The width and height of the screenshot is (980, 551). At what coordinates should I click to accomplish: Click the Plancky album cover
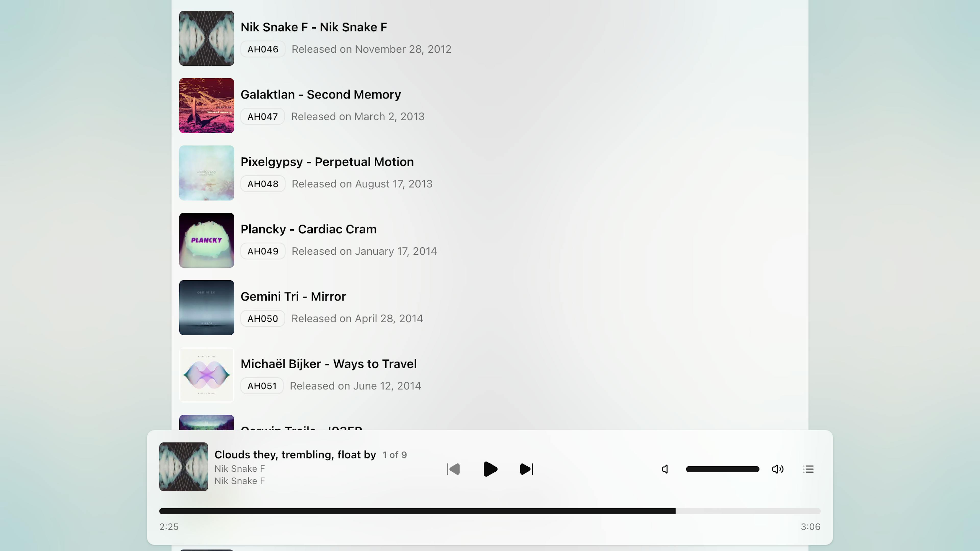[x=206, y=240]
